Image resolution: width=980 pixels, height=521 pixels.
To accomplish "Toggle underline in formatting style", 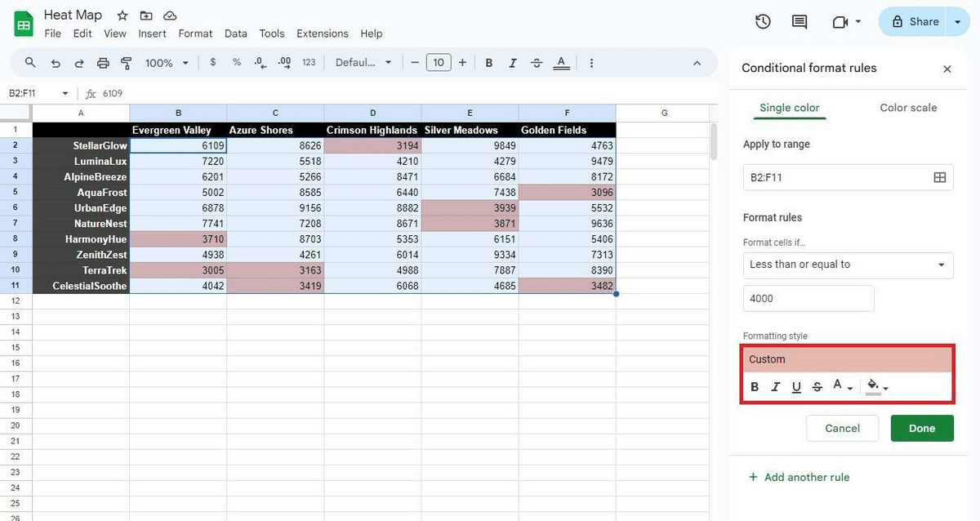I will point(796,387).
